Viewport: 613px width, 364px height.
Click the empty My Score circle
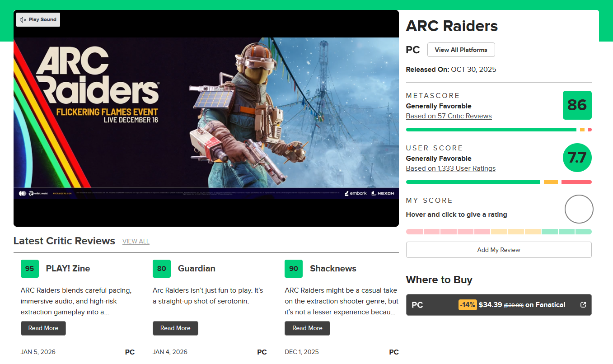(x=579, y=209)
